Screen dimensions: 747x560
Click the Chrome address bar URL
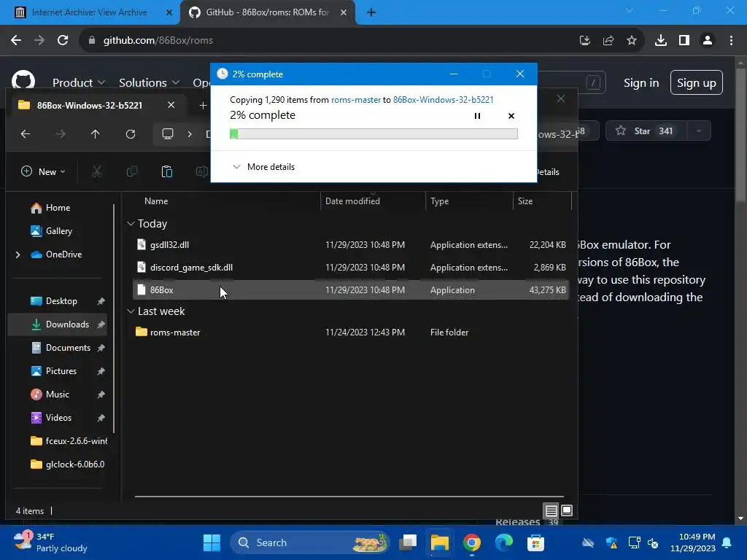158,41
